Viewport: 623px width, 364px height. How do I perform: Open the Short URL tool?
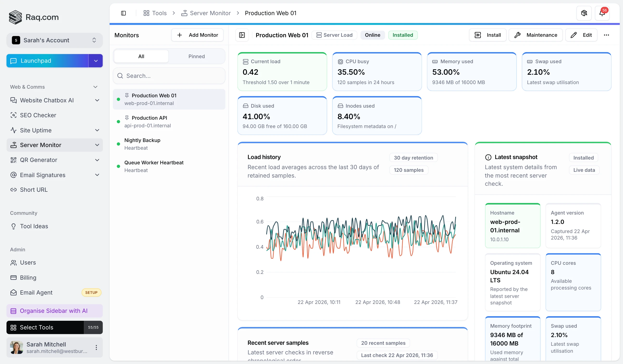click(x=34, y=190)
